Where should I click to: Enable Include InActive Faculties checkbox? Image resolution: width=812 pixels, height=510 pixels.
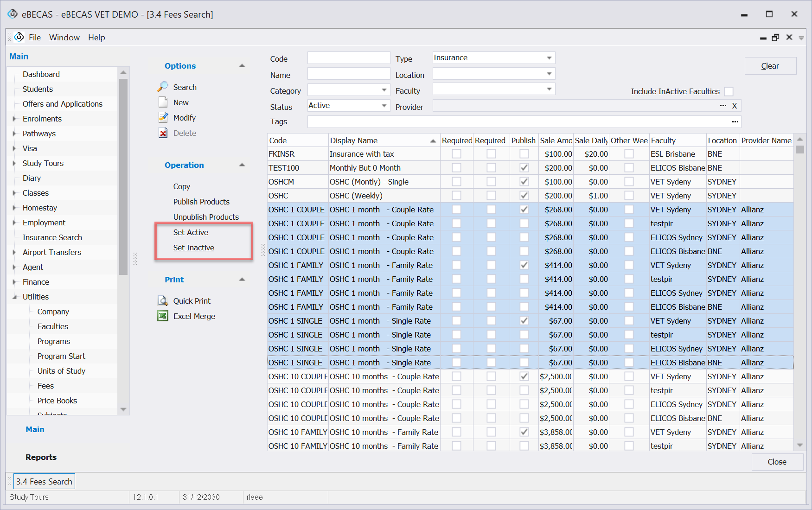pos(729,92)
